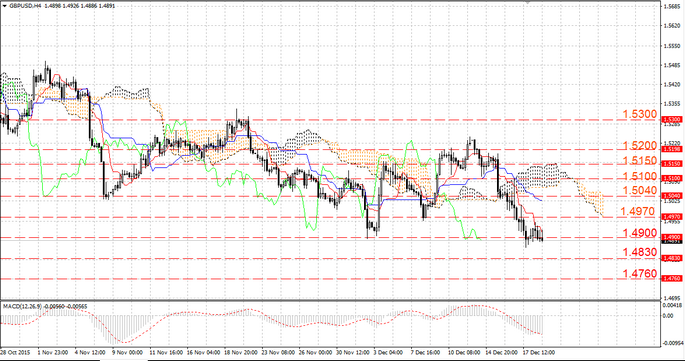The image size is (685, 361).
Task: Select the large red 1.5040 level label
Action: 639,190
